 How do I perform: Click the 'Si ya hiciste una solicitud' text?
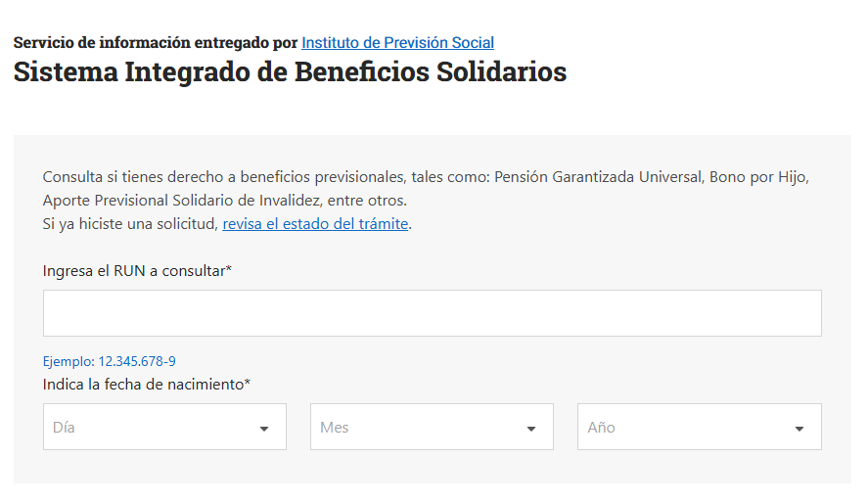[130, 223]
